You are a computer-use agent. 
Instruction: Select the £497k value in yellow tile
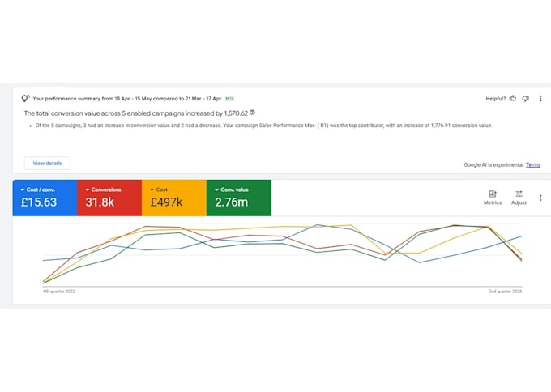(x=166, y=202)
